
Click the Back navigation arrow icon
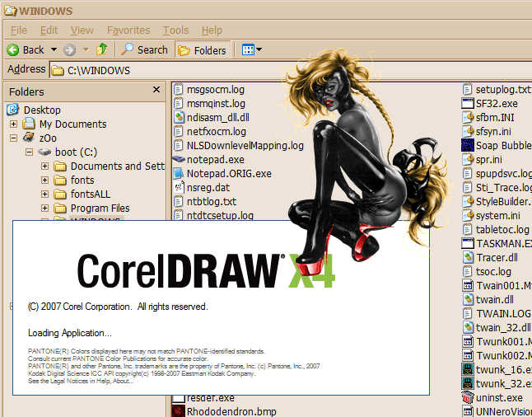pyautogui.click(x=13, y=50)
